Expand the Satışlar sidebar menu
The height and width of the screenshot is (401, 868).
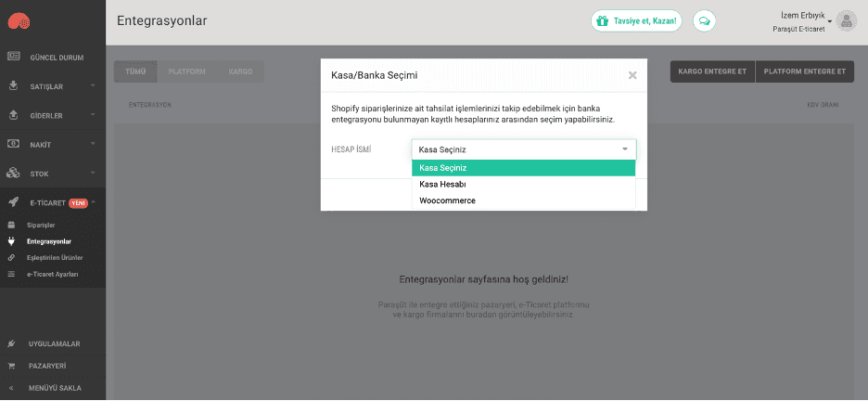coord(53,86)
